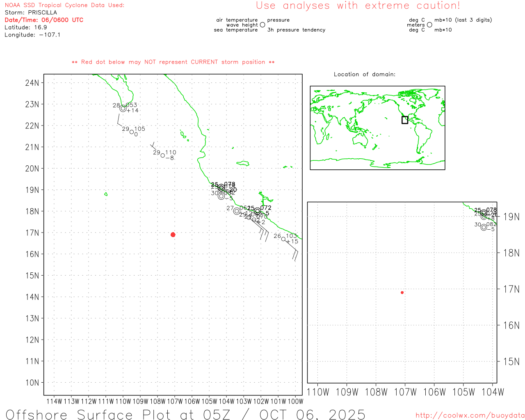This screenshot has width=525, height=420.
Task: Click the red dot disclaimer text above the map
Action: pyautogui.click(x=173, y=62)
